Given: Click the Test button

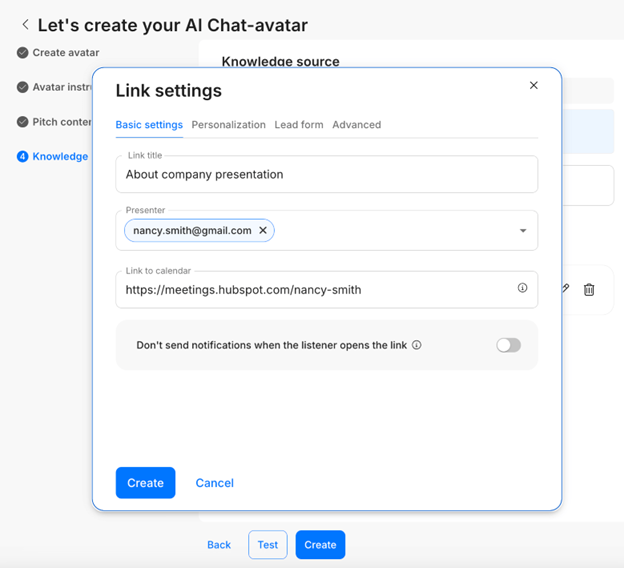Looking at the screenshot, I should [267, 545].
